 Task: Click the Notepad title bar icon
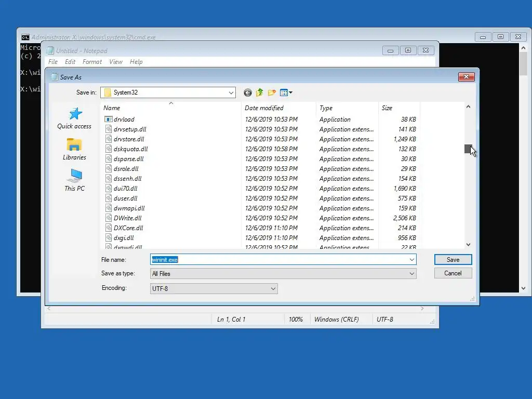click(50, 50)
